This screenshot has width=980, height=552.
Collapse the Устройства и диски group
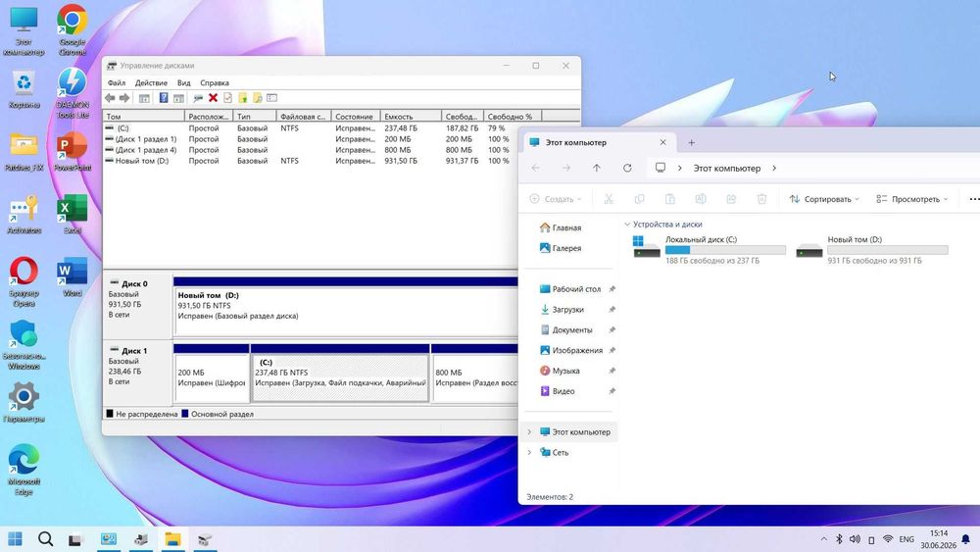627,225
